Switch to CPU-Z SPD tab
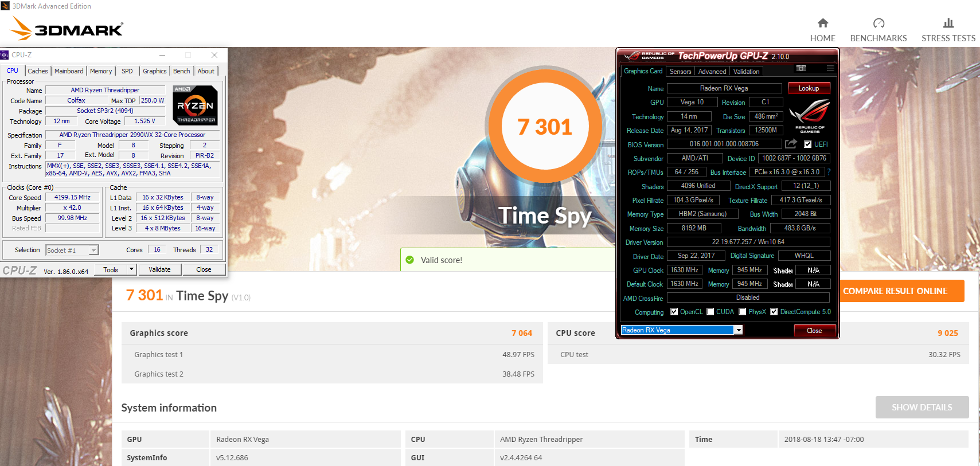 coord(127,71)
